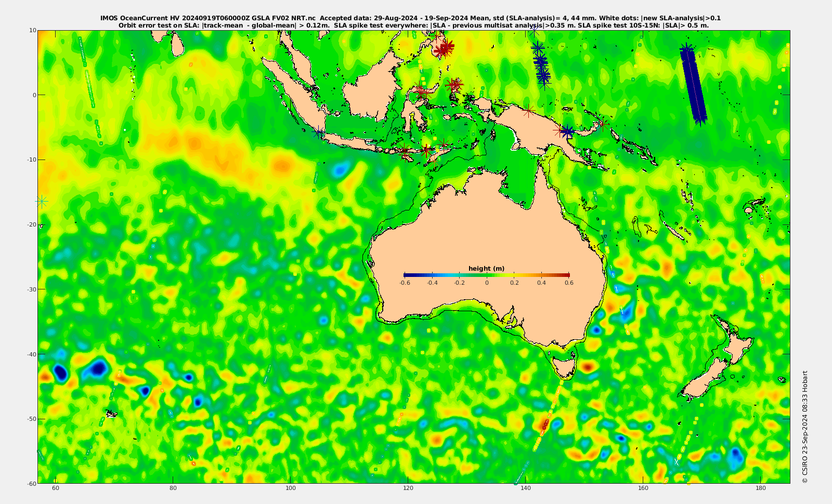Select the green zero region of the colorbar
The width and height of the screenshot is (832, 504).
pyautogui.click(x=487, y=275)
